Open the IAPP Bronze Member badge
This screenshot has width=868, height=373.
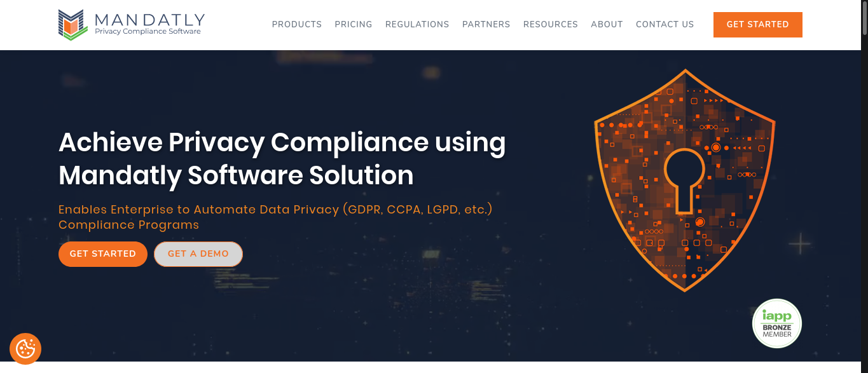coord(777,323)
